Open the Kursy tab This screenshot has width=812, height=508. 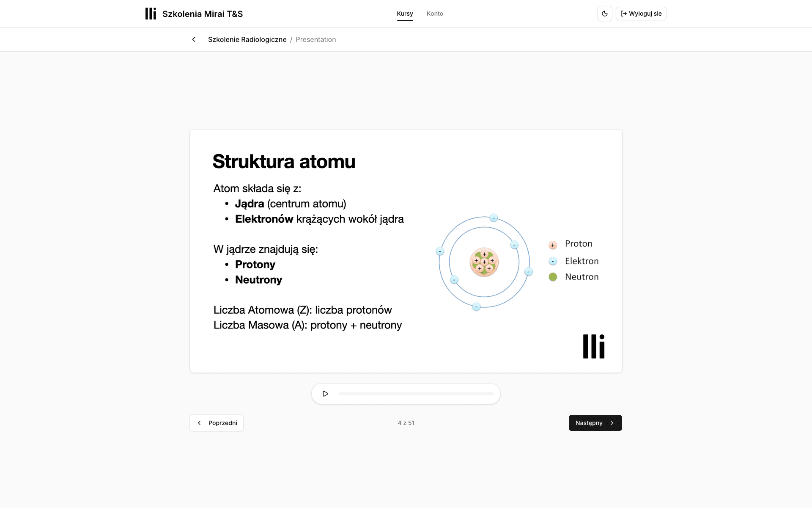(x=405, y=14)
